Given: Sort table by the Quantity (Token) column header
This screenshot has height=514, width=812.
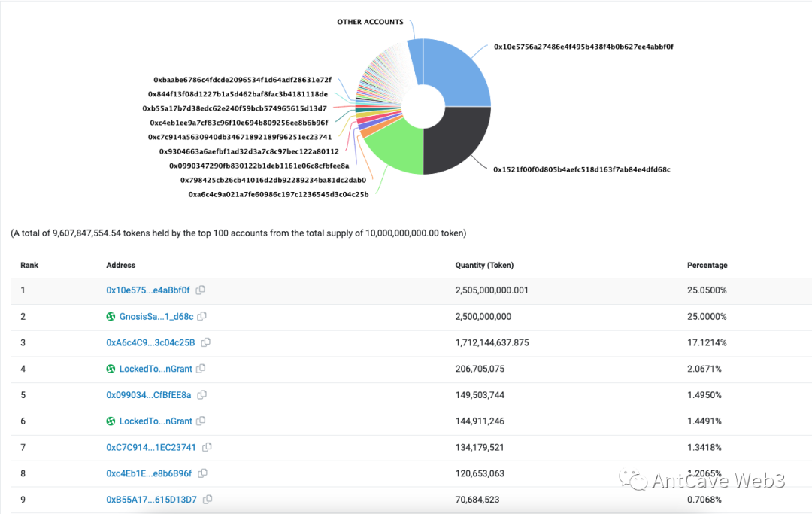Looking at the screenshot, I should (x=484, y=265).
